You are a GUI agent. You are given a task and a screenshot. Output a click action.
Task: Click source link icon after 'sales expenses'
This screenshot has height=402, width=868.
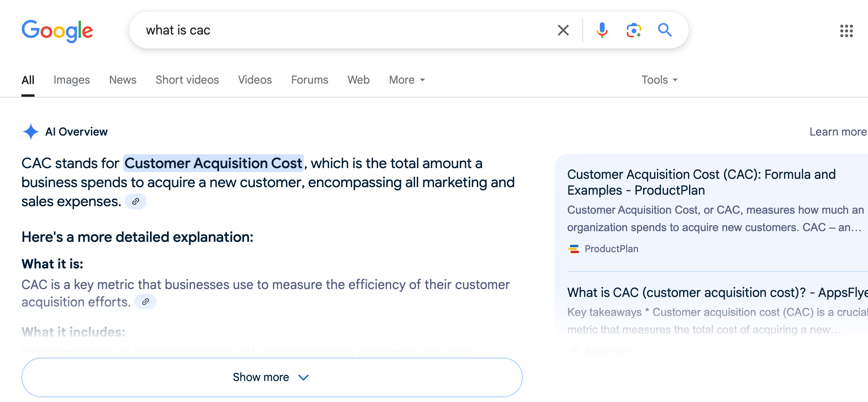point(136,201)
